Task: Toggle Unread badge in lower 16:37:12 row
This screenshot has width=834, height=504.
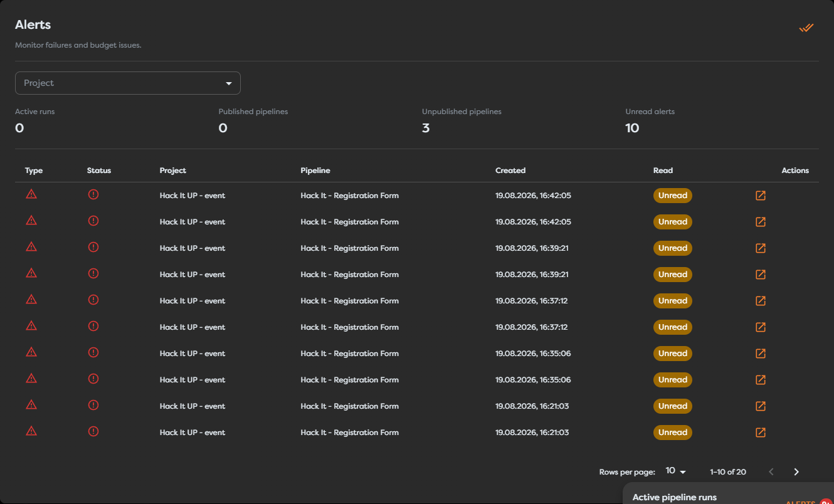Action: (x=673, y=327)
